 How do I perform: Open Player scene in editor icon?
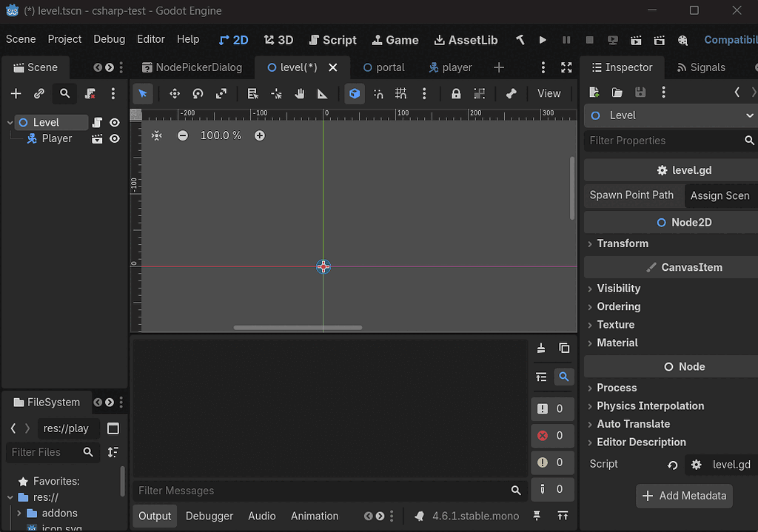point(97,139)
